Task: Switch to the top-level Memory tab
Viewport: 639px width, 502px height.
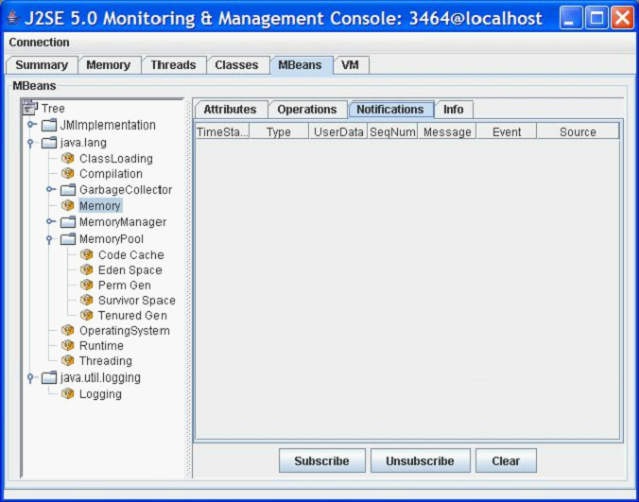Action: tap(109, 65)
